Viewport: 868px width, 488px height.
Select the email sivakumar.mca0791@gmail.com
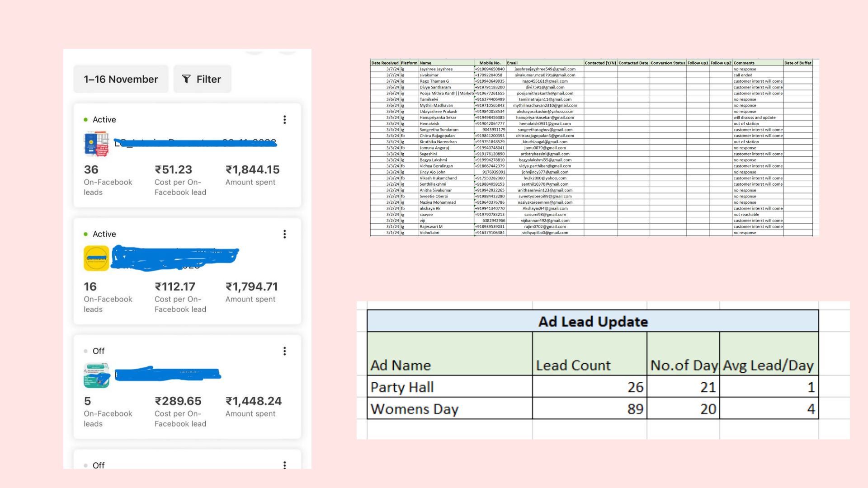(x=545, y=75)
